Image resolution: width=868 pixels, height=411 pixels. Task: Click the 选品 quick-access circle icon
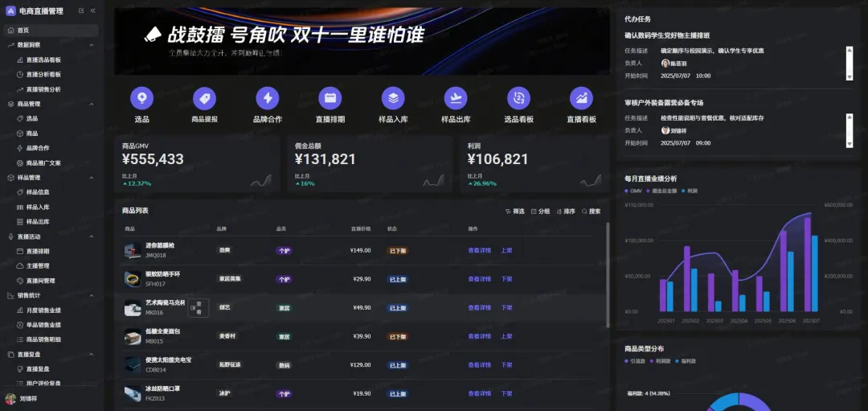coord(141,98)
